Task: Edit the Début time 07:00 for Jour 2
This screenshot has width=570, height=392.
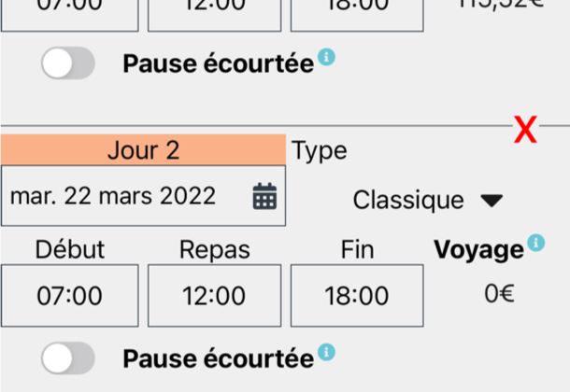Action: [70, 296]
